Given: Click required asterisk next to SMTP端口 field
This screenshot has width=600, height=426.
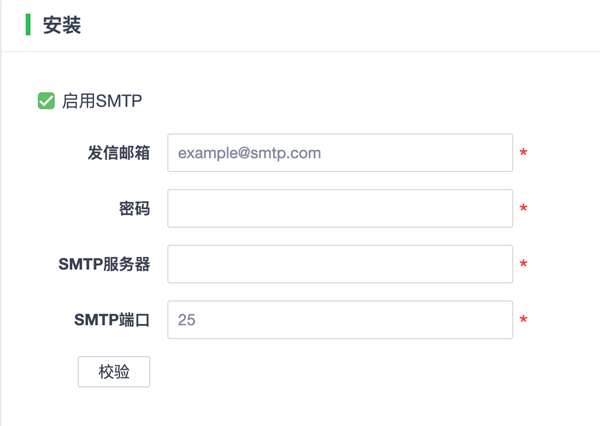Looking at the screenshot, I should tap(524, 322).
